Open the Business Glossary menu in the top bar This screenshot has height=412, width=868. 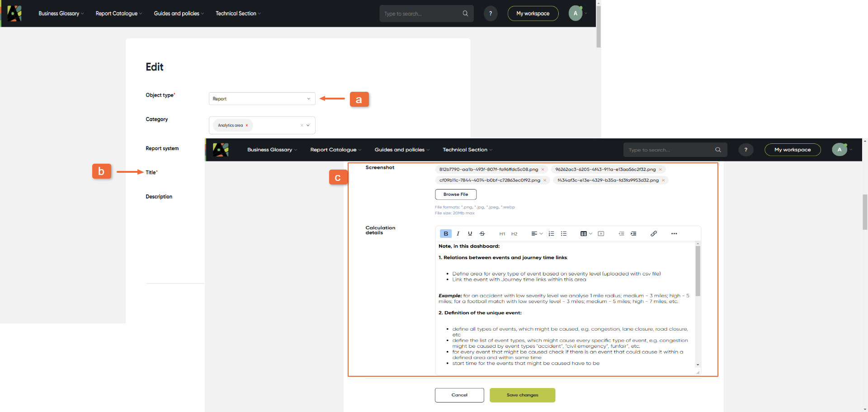61,14
